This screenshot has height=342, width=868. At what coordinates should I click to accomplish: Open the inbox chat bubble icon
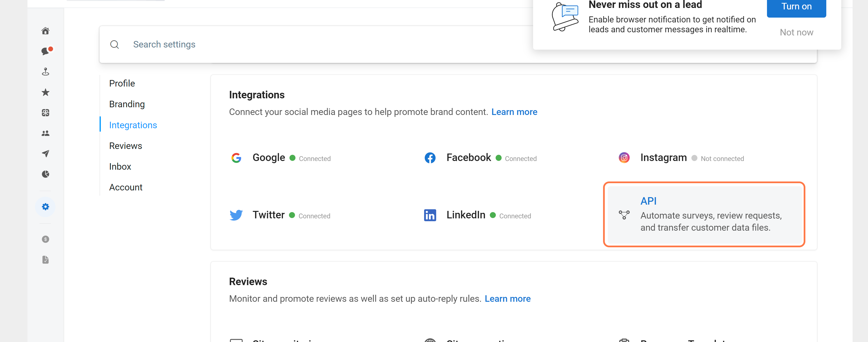[46, 51]
